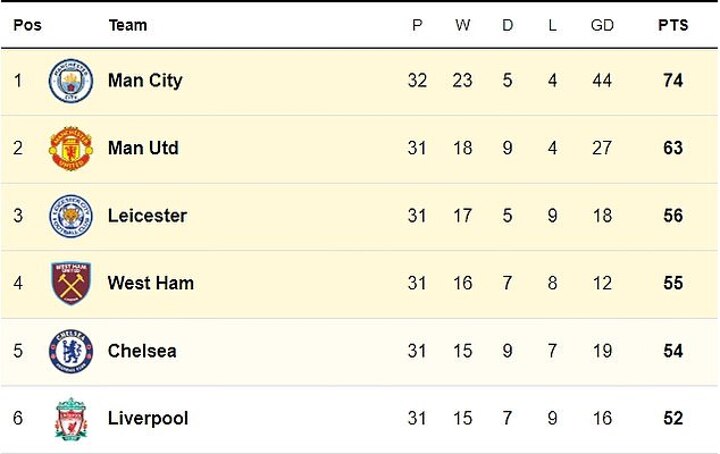720x454 pixels.
Task: Click the Liverpool club crest
Action: (x=71, y=419)
